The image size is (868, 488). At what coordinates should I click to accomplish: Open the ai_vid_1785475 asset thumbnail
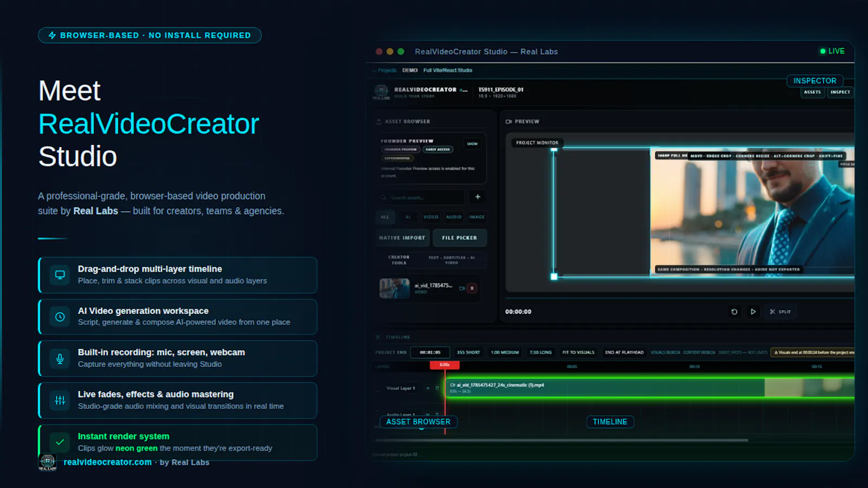(394, 288)
